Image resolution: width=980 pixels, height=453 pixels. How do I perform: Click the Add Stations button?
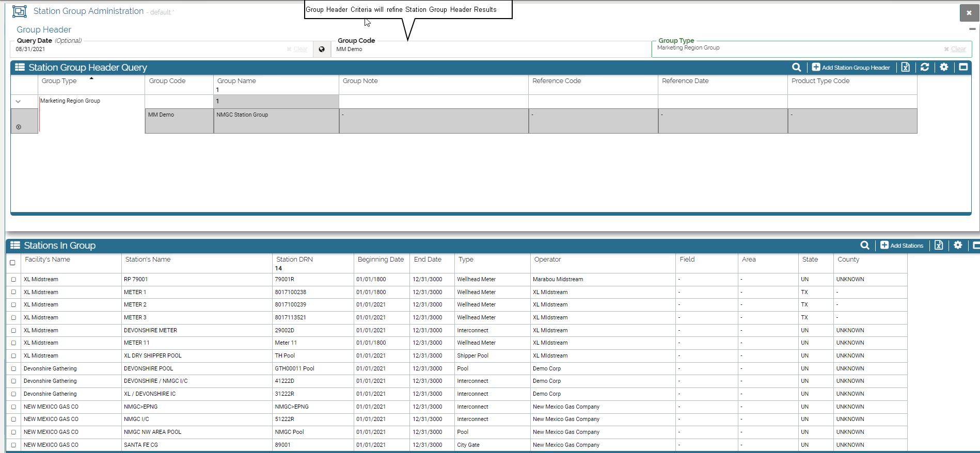coord(902,246)
